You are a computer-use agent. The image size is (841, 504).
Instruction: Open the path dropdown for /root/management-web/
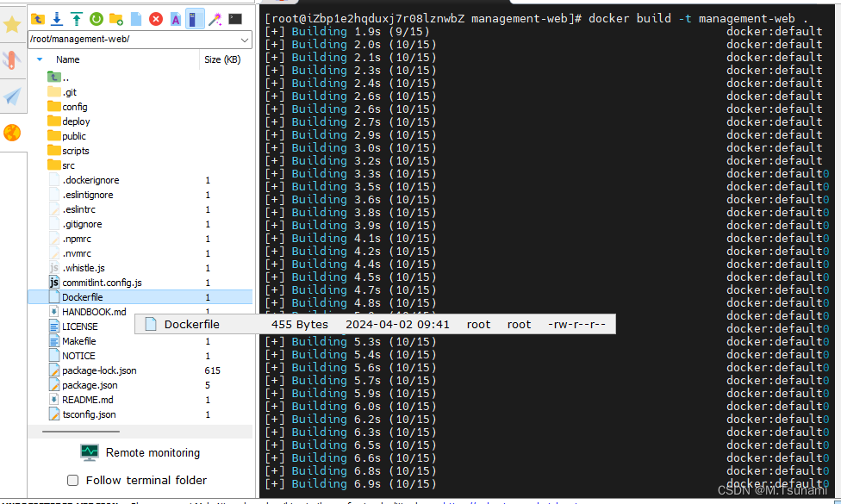click(244, 39)
